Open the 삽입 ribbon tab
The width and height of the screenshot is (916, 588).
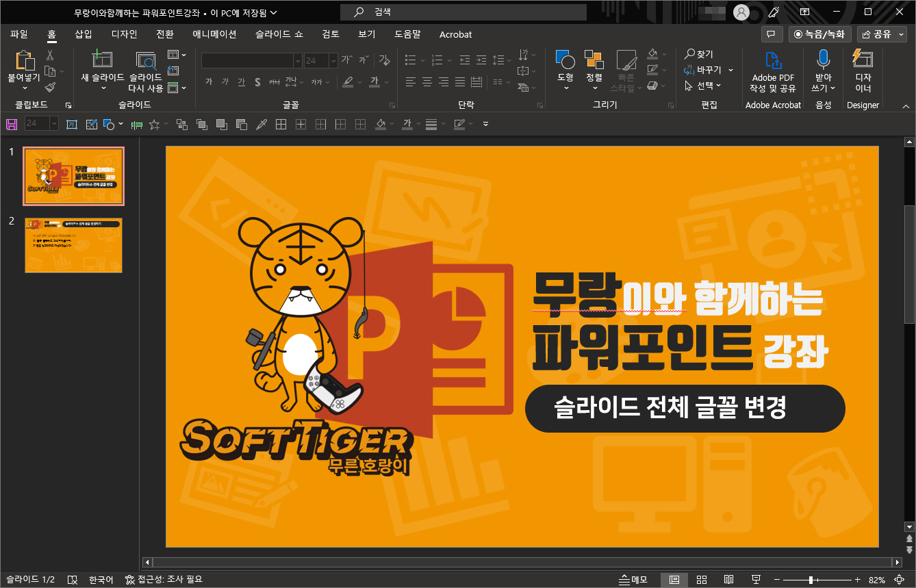(84, 34)
